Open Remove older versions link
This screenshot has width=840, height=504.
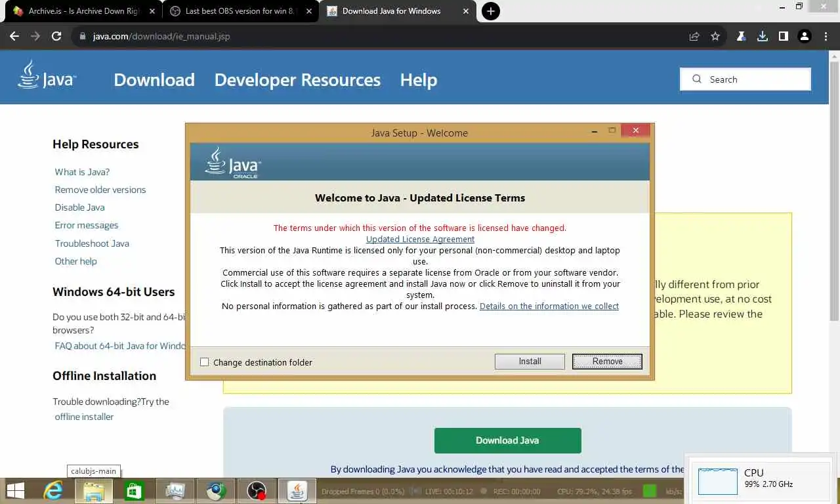[100, 190]
